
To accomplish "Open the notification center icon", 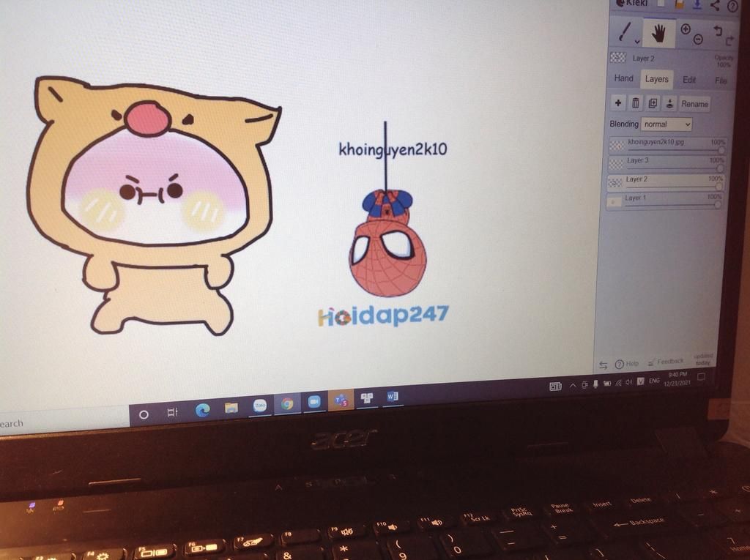I will pyautogui.click(x=701, y=377).
